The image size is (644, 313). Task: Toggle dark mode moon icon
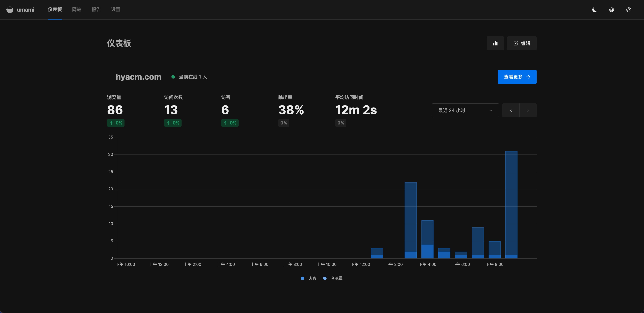pyautogui.click(x=595, y=10)
